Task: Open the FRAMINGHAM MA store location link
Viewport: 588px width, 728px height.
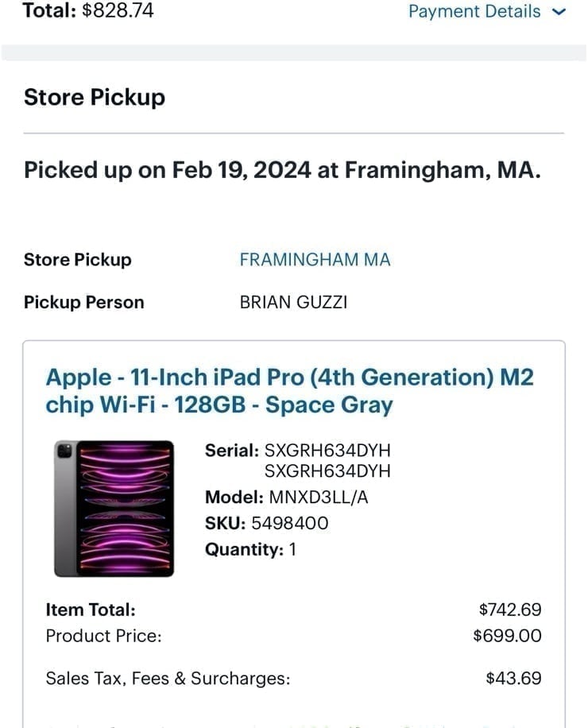Action: pyautogui.click(x=314, y=260)
